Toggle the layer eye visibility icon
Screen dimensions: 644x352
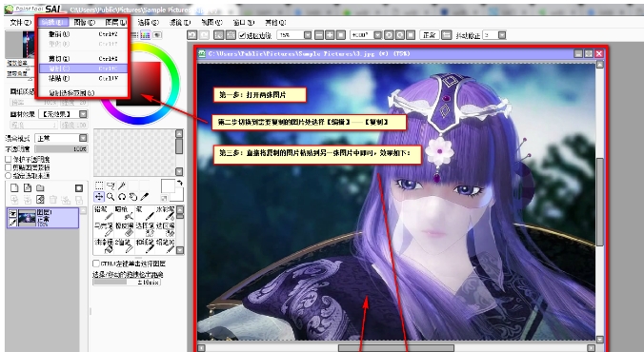click(12, 213)
